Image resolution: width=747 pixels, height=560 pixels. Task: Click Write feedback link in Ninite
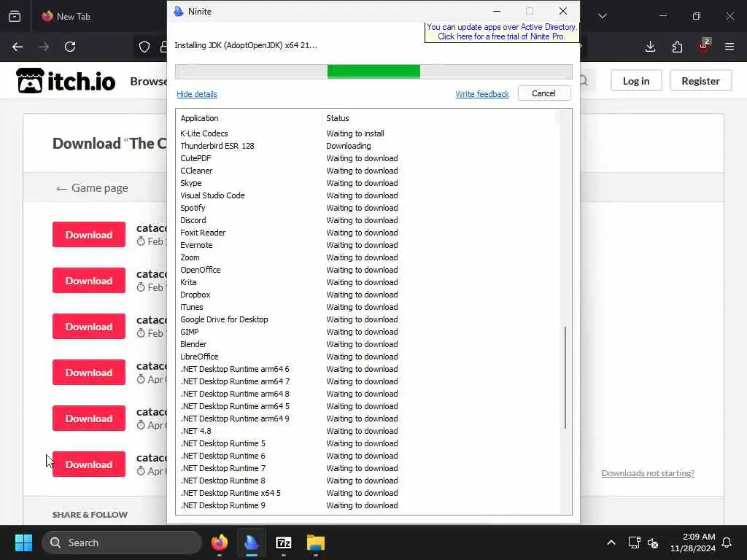482,94
